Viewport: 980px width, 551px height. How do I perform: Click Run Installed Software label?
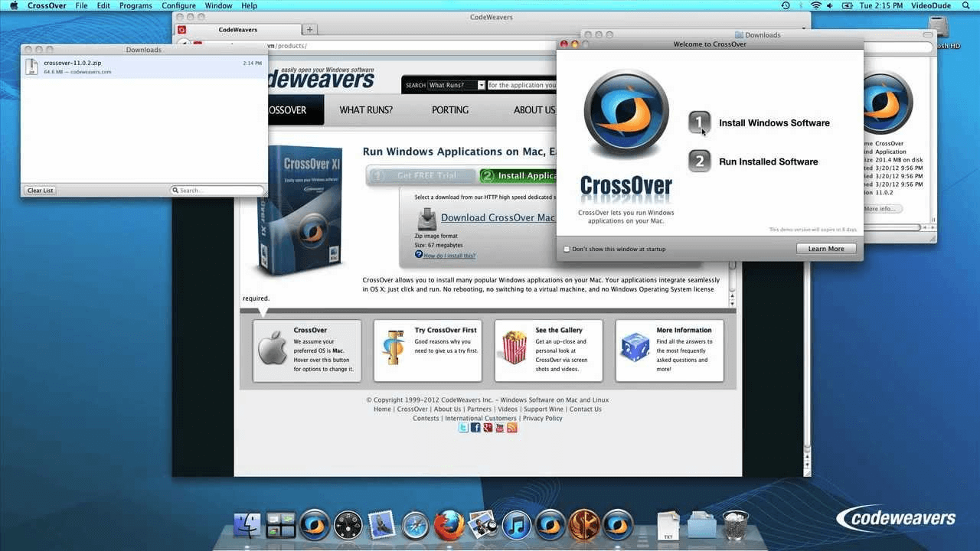tap(769, 162)
